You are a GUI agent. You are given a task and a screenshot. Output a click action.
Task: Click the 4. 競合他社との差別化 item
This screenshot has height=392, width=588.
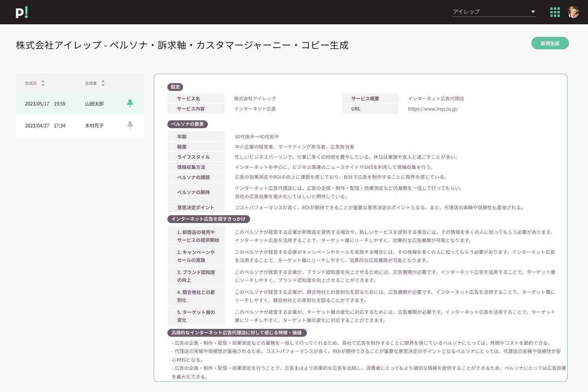click(x=196, y=296)
